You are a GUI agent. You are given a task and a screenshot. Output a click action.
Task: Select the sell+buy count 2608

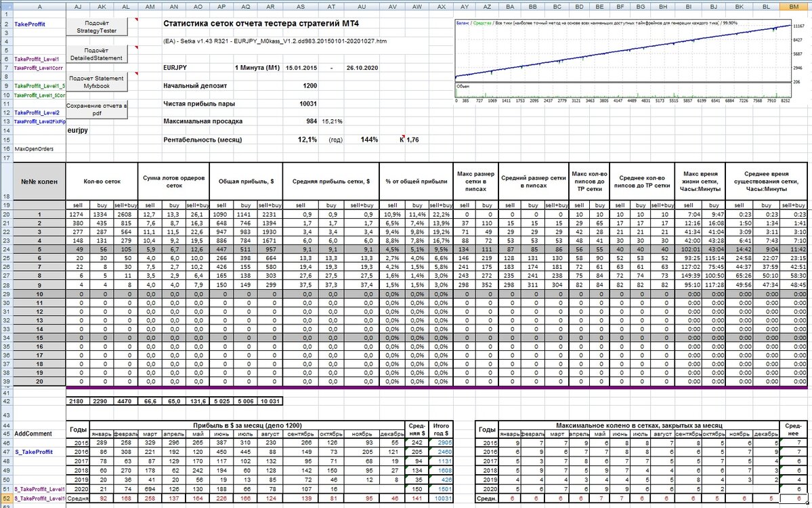coord(126,215)
